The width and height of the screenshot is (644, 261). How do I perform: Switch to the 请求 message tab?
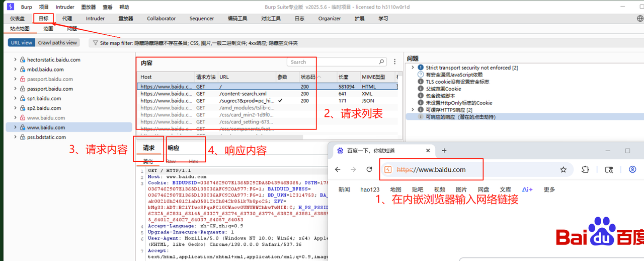point(149,148)
